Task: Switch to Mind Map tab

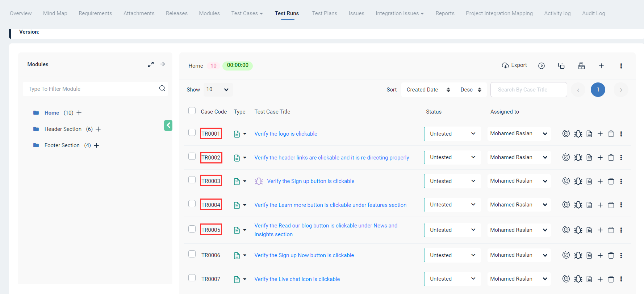Action: click(55, 13)
